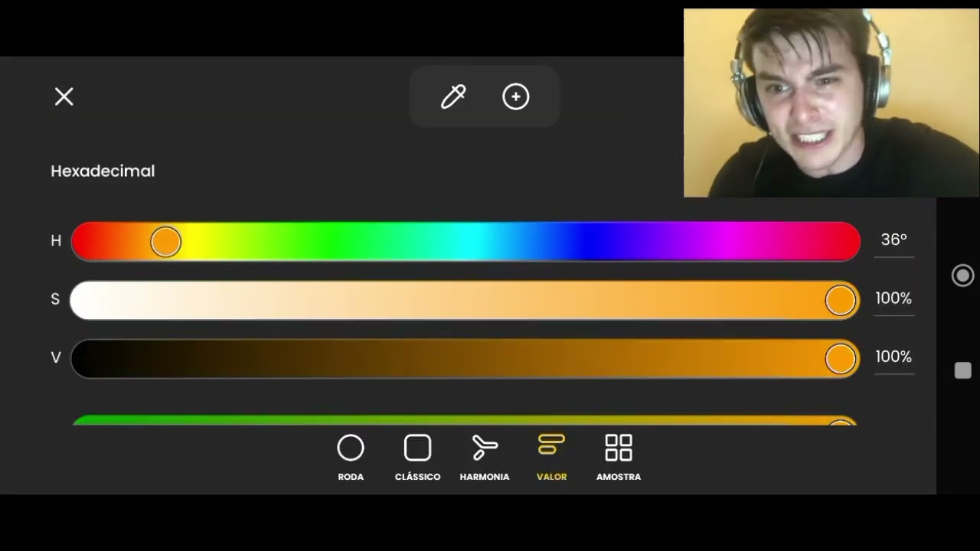Switch to the Roda tab
The height and width of the screenshot is (551, 980).
(x=351, y=458)
